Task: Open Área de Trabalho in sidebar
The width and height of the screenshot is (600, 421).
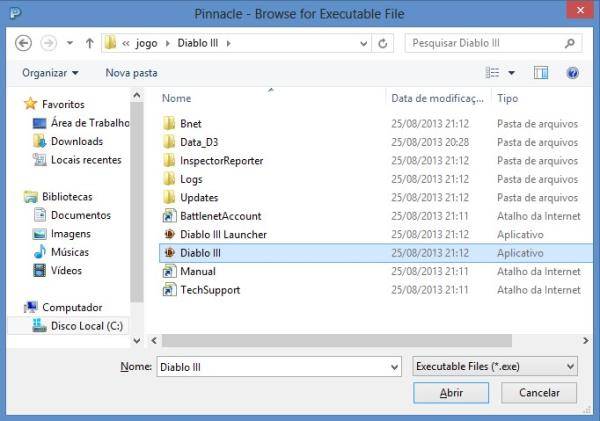Action: coord(90,122)
